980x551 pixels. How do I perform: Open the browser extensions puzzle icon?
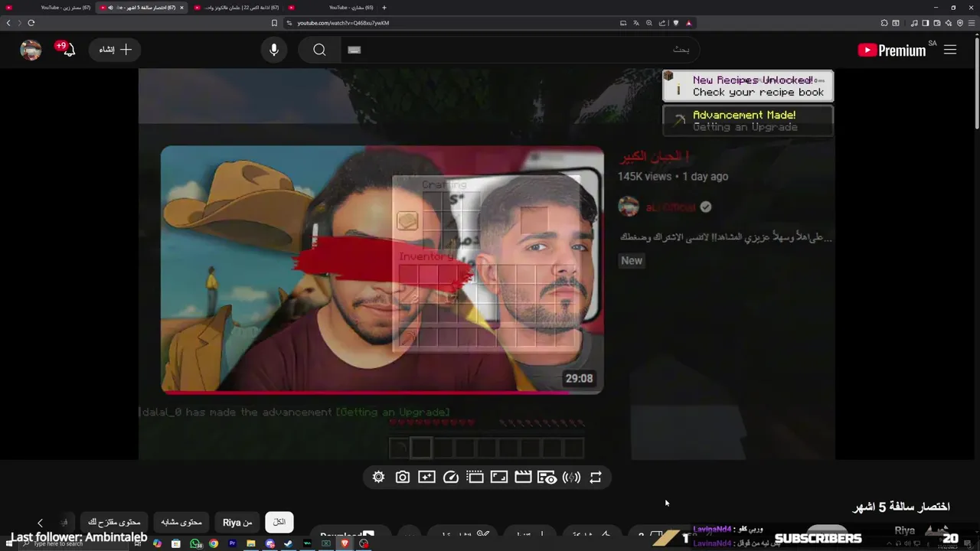[x=884, y=23]
